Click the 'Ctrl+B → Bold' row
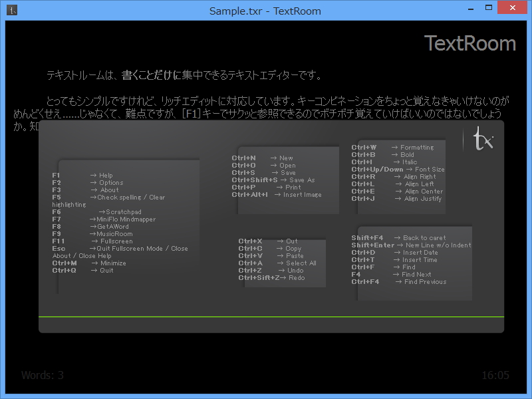Image resolution: width=532 pixels, height=399 pixels. 383,155
